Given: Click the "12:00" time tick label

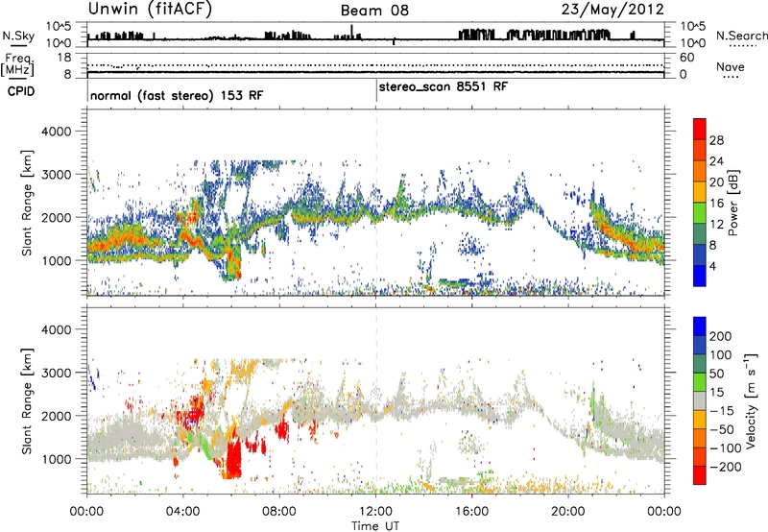Looking at the screenshot, I should (375, 512).
